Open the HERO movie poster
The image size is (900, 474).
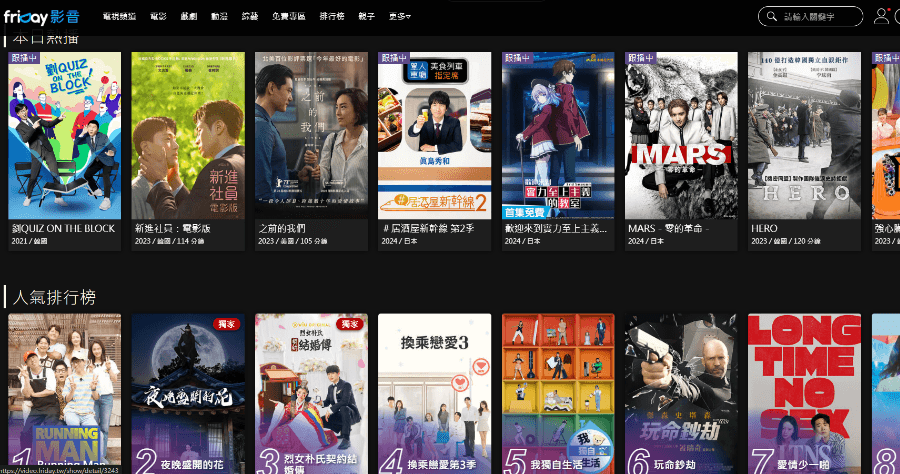[x=804, y=135]
